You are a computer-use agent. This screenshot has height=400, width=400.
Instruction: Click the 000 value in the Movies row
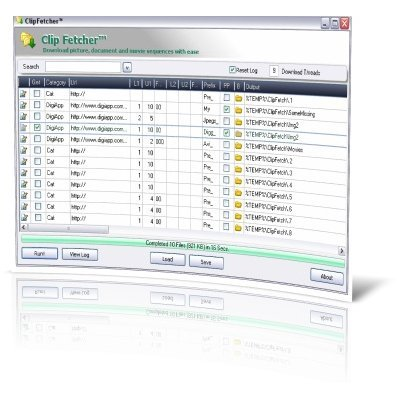coord(160,142)
